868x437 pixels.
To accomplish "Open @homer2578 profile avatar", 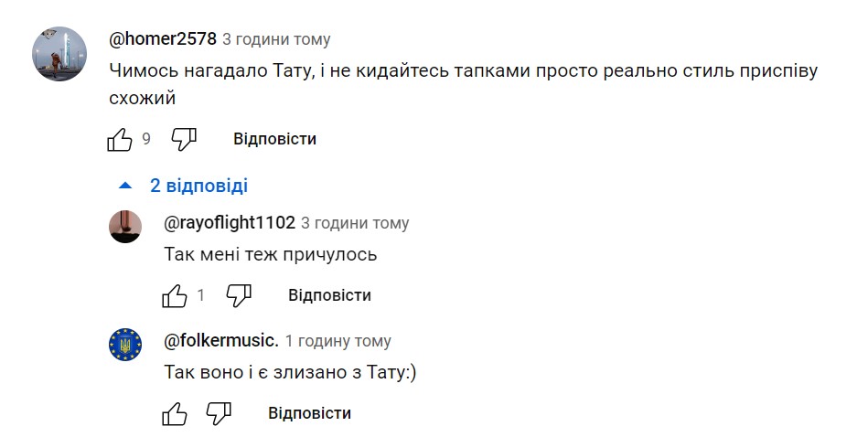I will 59,54.
